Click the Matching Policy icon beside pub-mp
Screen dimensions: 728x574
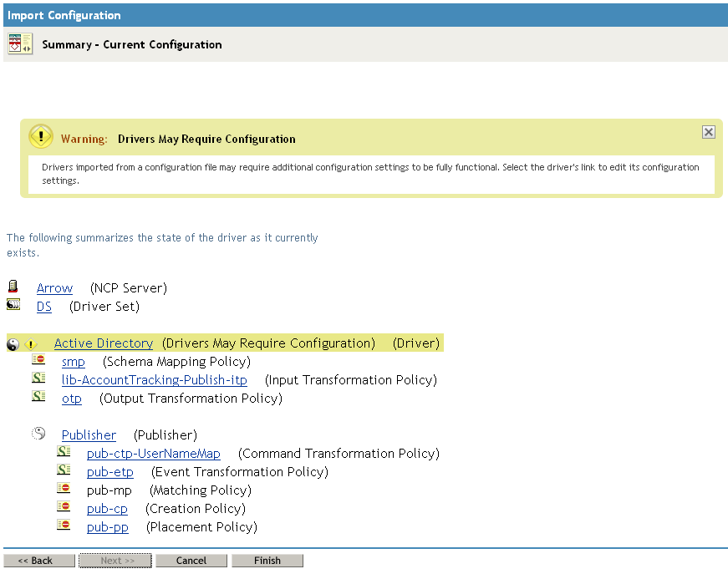pyautogui.click(x=64, y=490)
